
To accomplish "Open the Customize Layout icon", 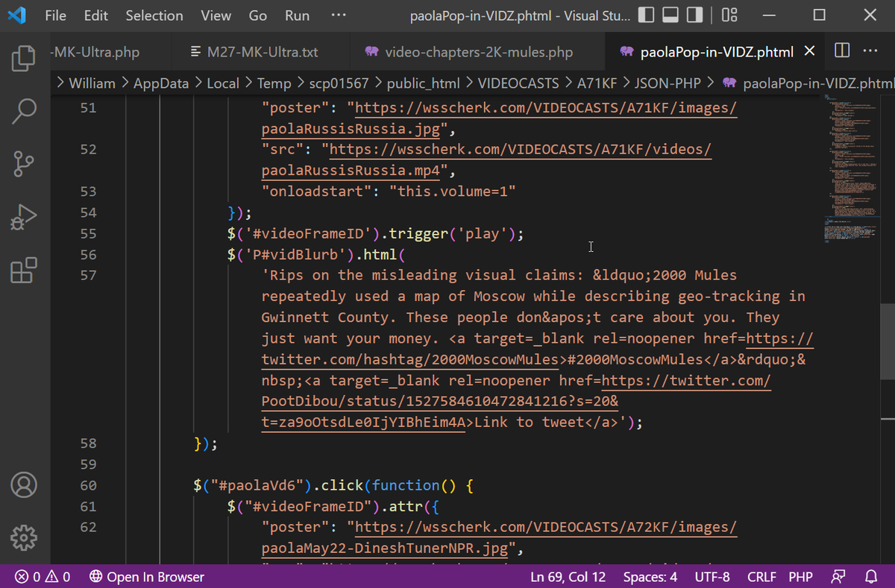I will 729,15.
